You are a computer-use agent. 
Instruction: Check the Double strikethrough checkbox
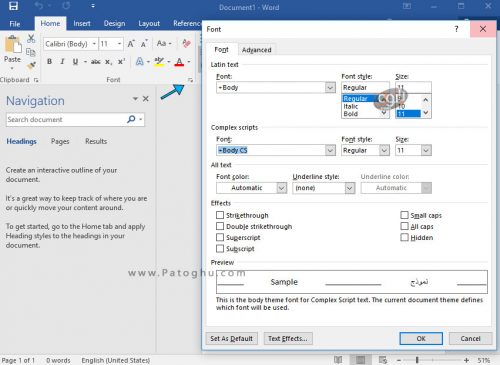click(x=220, y=226)
